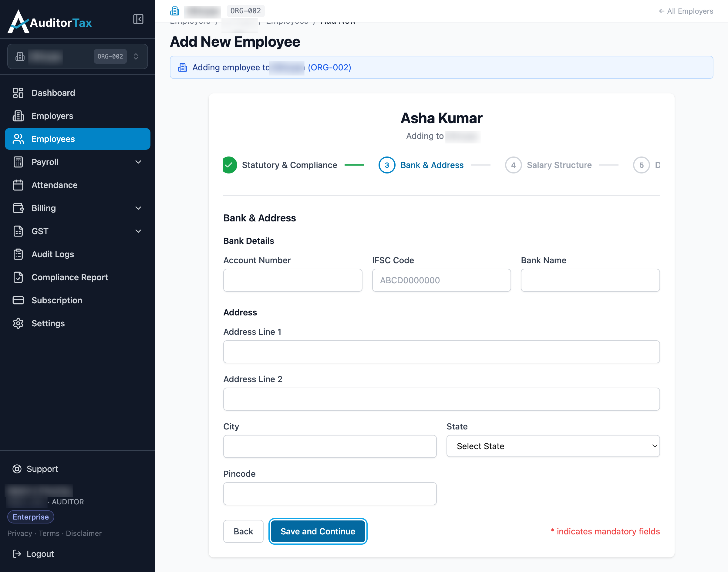Image resolution: width=728 pixels, height=572 pixels.
Task: Collapse the sidebar panel icon
Action: pos(138,19)
